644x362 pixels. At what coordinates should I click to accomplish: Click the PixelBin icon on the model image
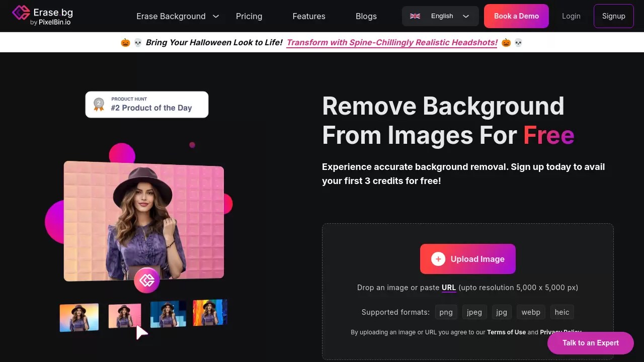pos(146,280)
